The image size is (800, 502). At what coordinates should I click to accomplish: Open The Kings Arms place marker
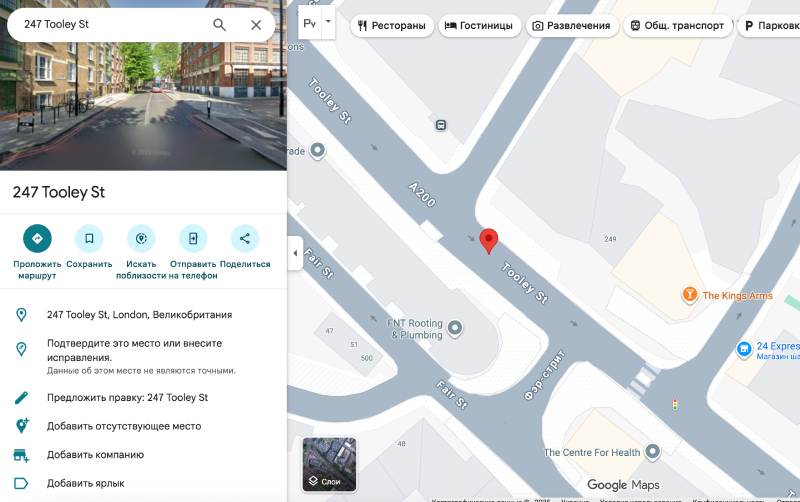click(x=689, y=294)
